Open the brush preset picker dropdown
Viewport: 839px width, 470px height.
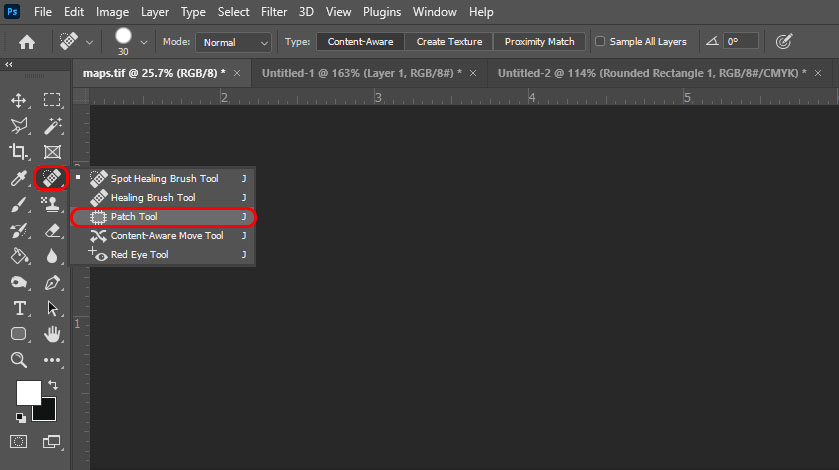[x=144, y=42]
